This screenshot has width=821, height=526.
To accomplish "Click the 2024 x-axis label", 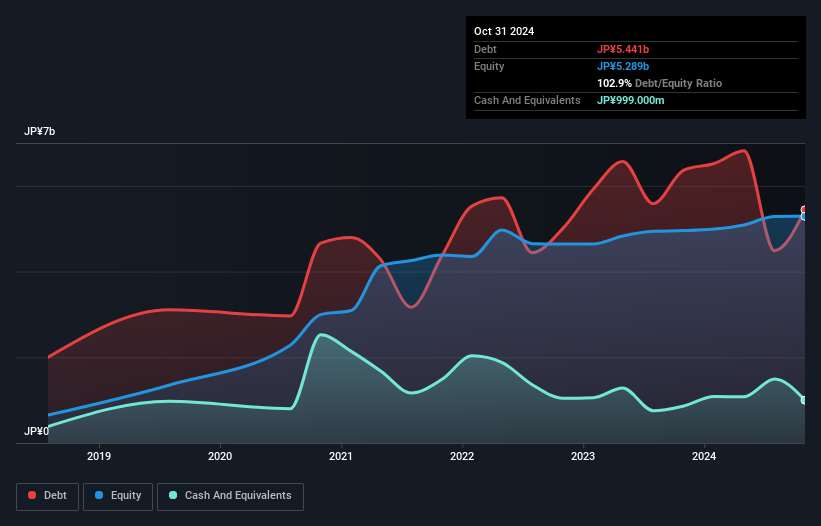I will [704, 456].
